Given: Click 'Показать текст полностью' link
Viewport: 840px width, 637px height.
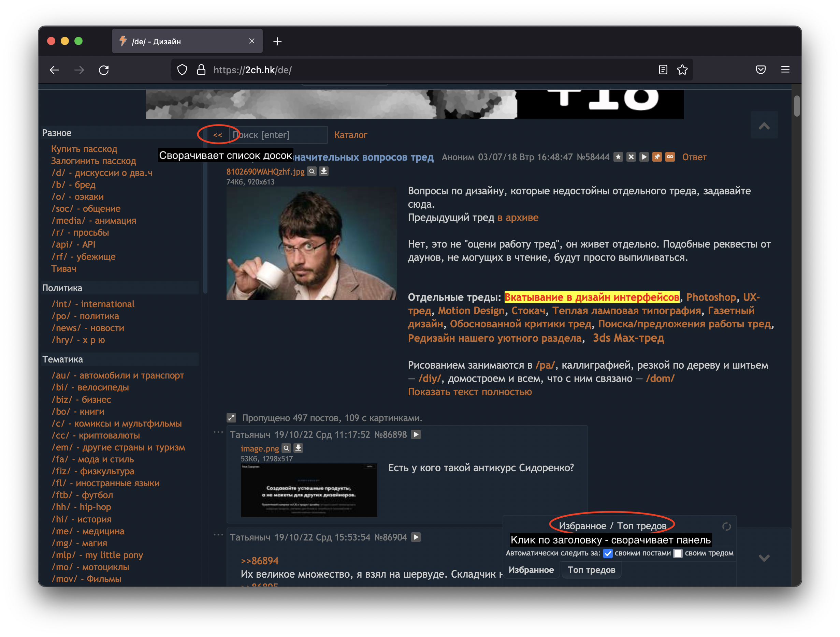Looking at the screenshot, I should [x=470, y=392].
